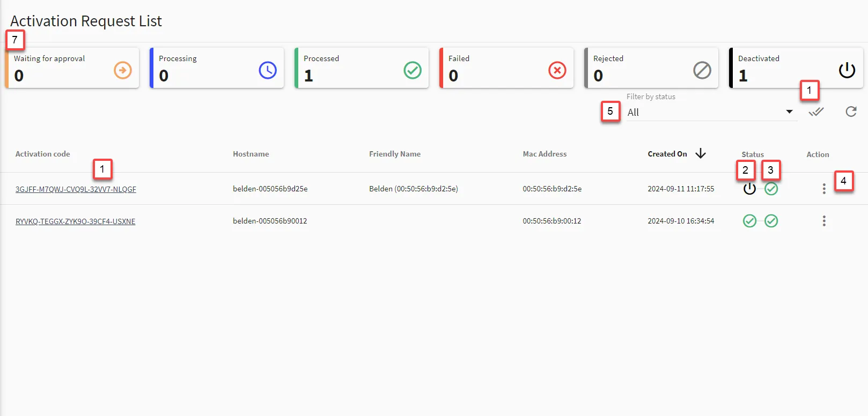Sort by Hostname column header

251,154
